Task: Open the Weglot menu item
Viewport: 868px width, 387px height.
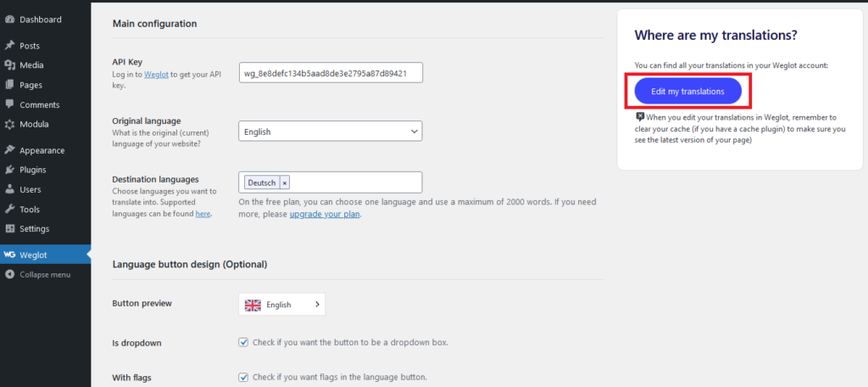Action: pos(33,255)
